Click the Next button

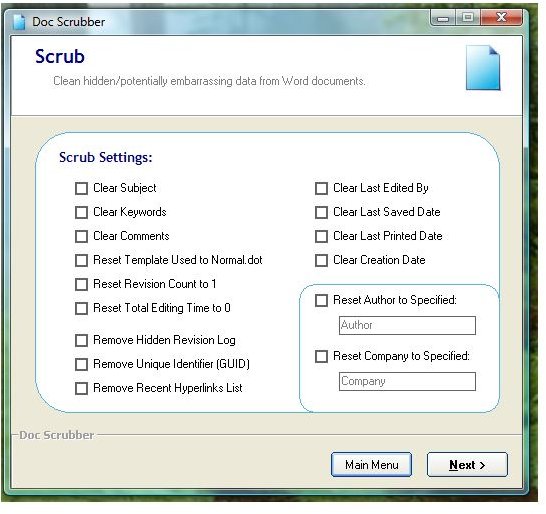tap(467, 465)
